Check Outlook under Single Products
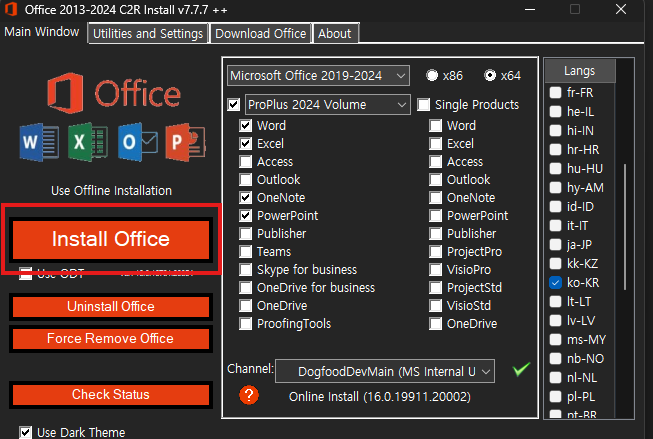653x439 pixels. pos(436,180)
